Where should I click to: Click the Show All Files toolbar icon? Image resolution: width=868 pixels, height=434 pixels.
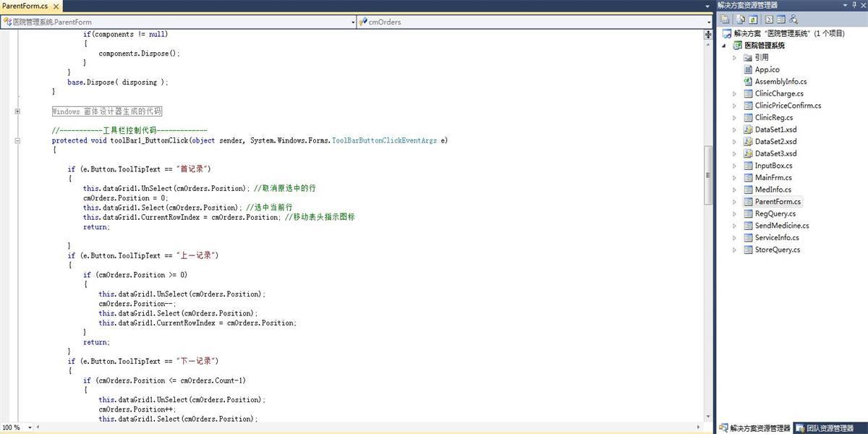(740, 20)
